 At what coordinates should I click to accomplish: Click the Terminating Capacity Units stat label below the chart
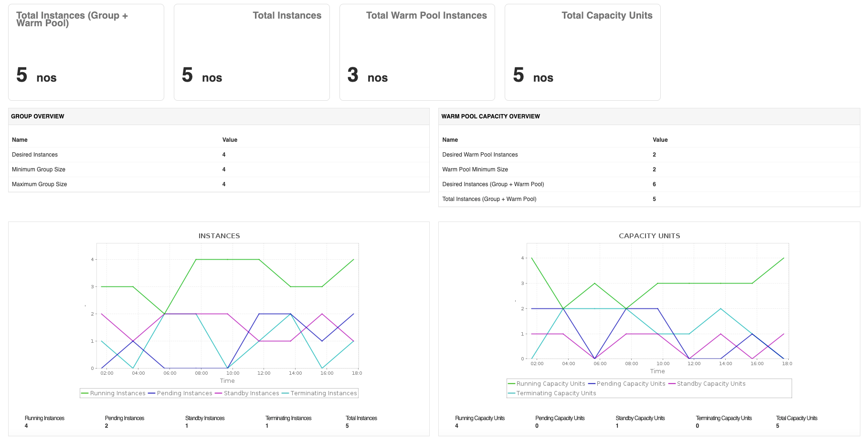pyautogui.click(x=724, y=418)
